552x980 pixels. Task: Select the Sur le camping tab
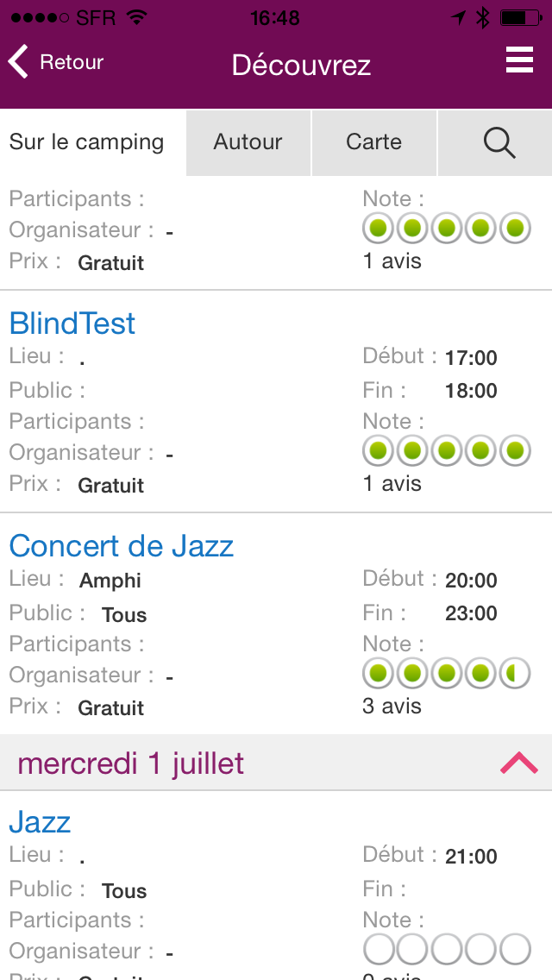(x=86, y=142)
